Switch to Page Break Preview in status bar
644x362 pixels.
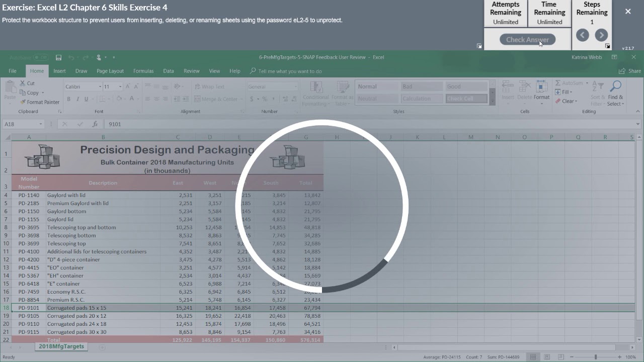561,357
